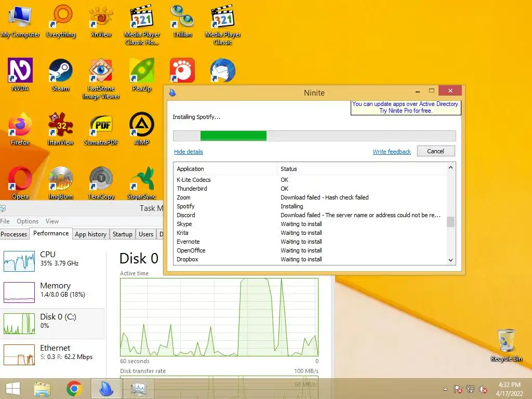Select Memory in the performance sidebar
This screenshot has height=399, width=532.
52,292
